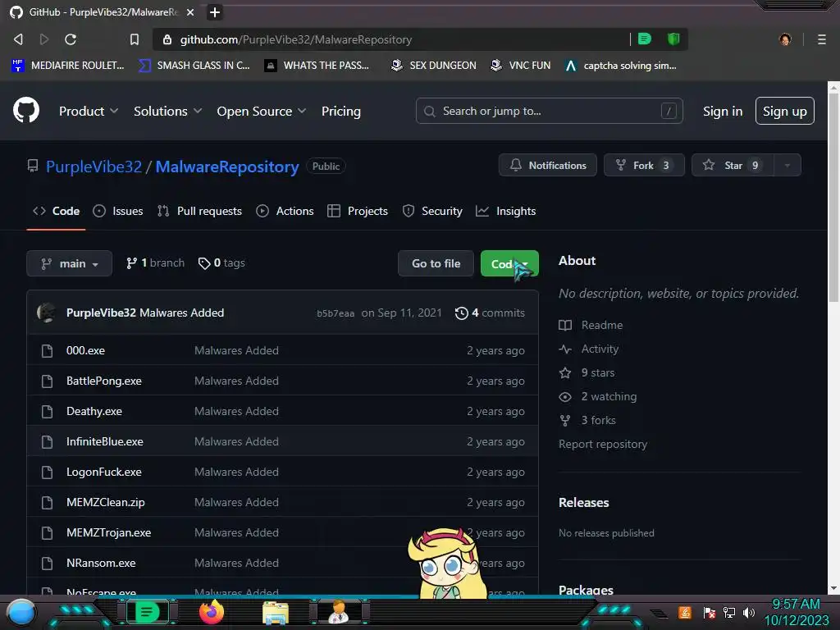View the 9 stars link
The image size is (840, 630).
587,373
